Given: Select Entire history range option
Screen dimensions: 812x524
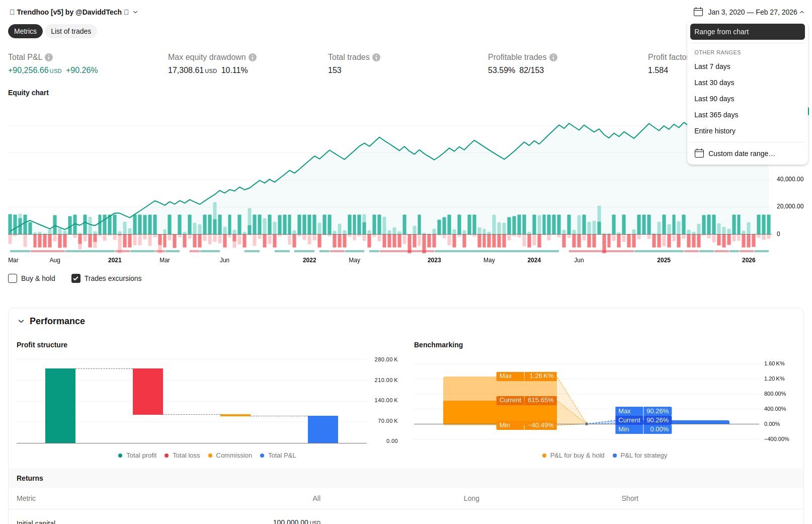Looking at the screenshot, I should tap(714, 131).
